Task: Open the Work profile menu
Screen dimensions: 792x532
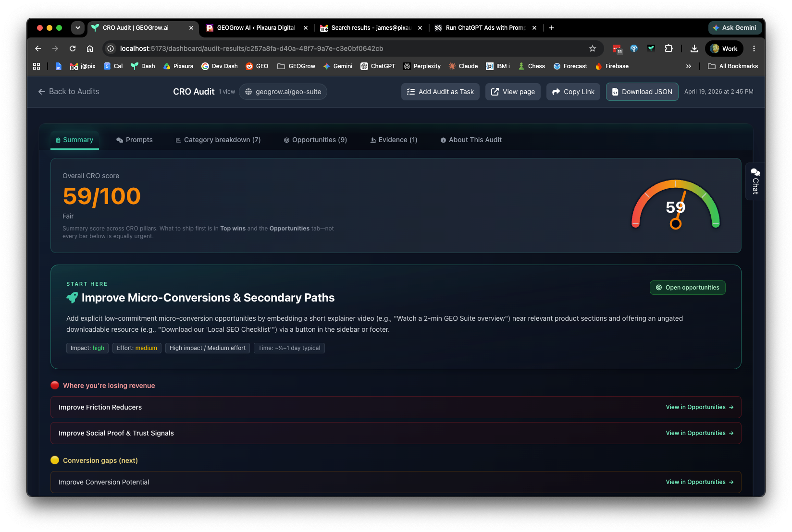Action: (x=724, y=48)
